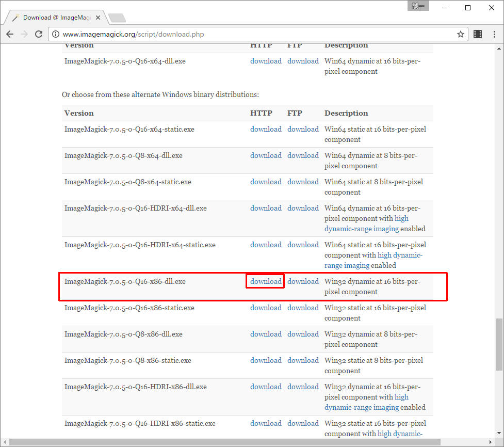
Task: Click 'Win64 dynamic at 8 bits-per-pixel component' description
Action: (371, 161)
